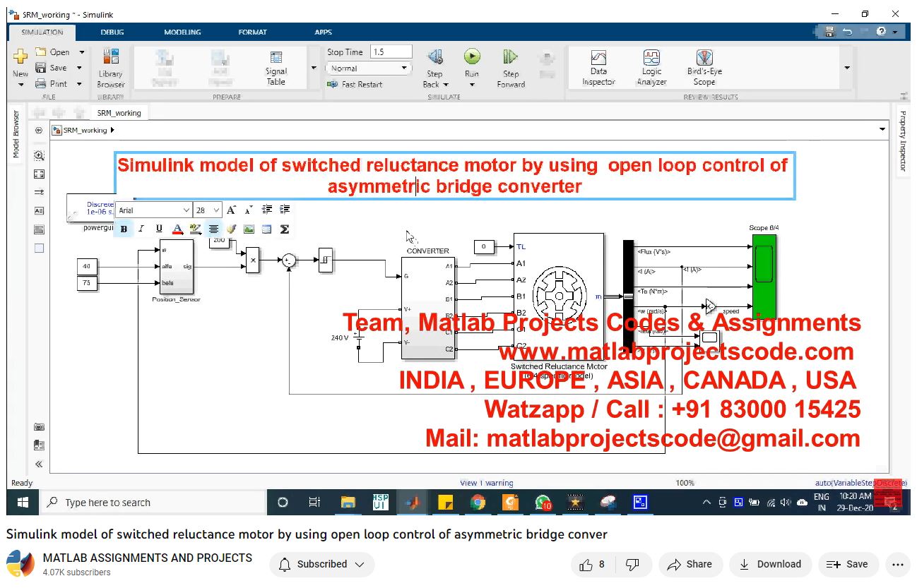This screenshot has width=917, height=588.
Task: Click Fast Restart toggle
Action: click(x=355, y=84)
